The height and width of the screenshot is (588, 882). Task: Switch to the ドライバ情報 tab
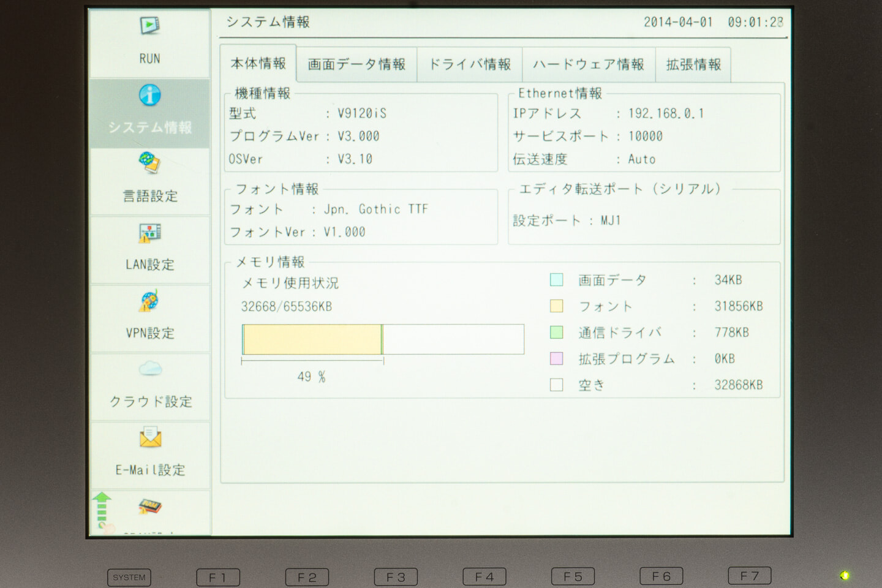pos(469,64)
